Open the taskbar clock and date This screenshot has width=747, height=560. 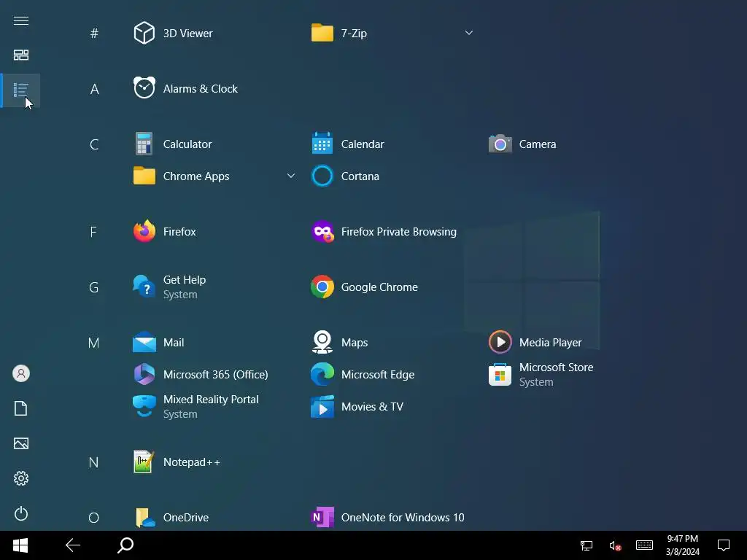682,545
